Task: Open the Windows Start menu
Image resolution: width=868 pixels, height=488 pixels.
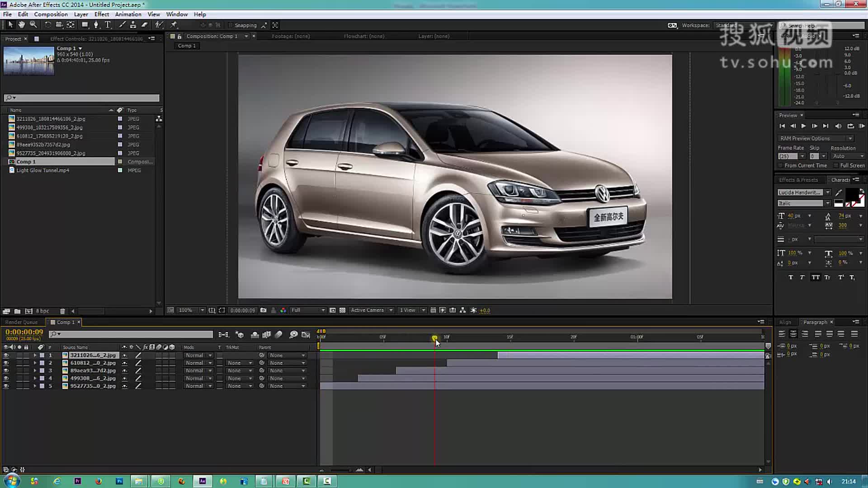Action: point(11,481)
